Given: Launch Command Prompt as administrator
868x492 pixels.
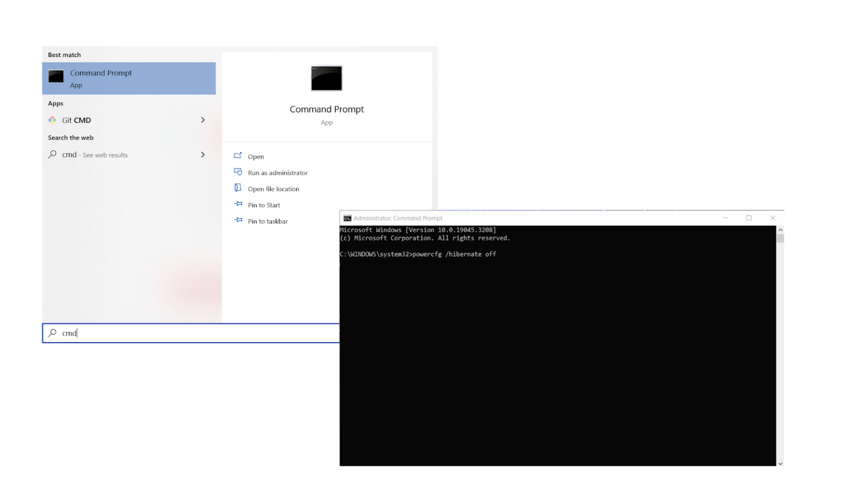Looking at the screenshot, I should (278, 172).
